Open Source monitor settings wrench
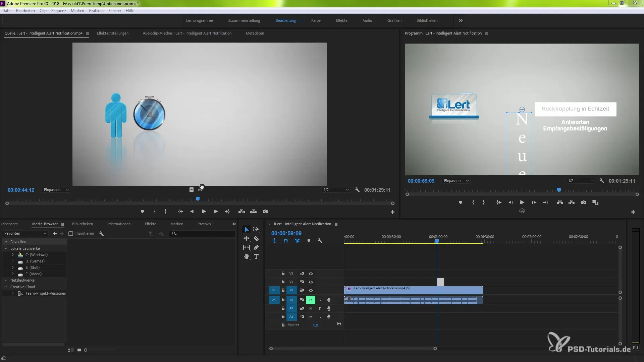The height and width of the screenshot is (362, 644). (x=357, y=190)
